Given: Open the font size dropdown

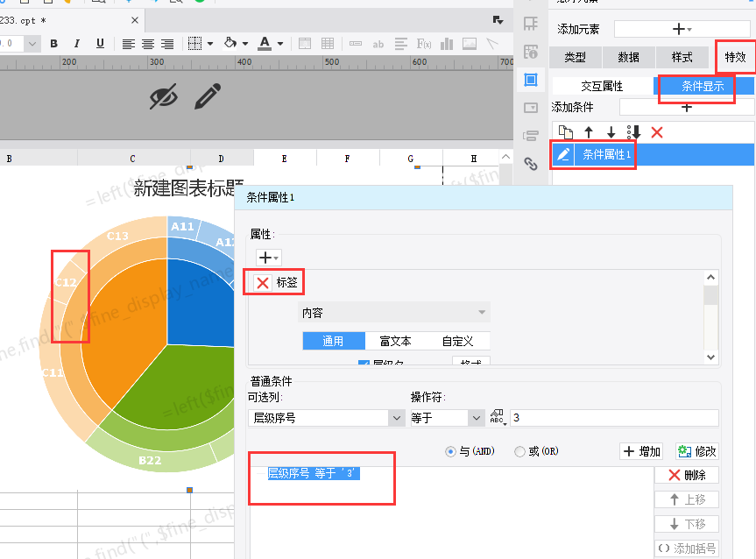Looking at the screenshot, I should pos(32,44).
